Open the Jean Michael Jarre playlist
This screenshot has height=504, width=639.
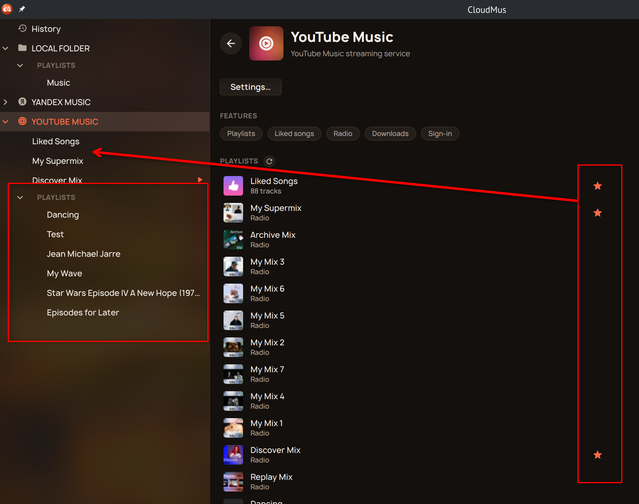coord(84,254)
